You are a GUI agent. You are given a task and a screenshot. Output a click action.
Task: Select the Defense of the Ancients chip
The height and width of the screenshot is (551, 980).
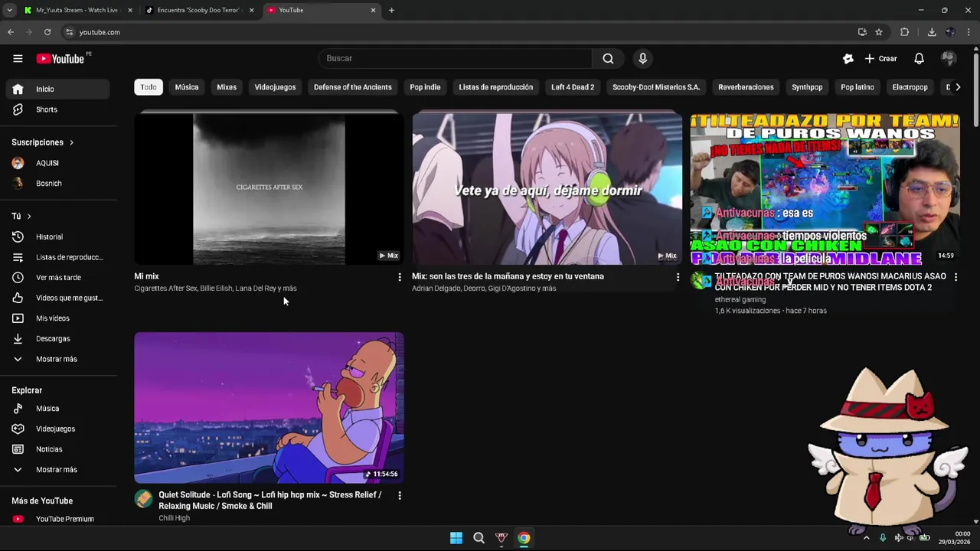353,87
